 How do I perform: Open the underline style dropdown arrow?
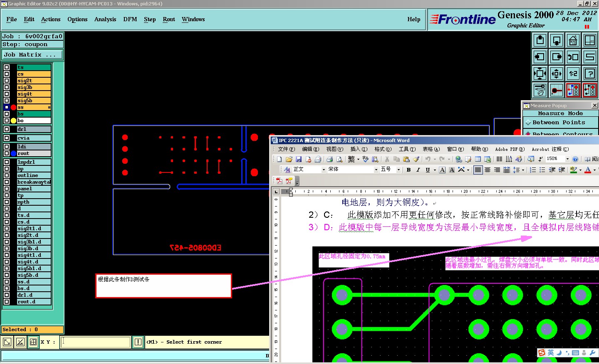[435, 170]
